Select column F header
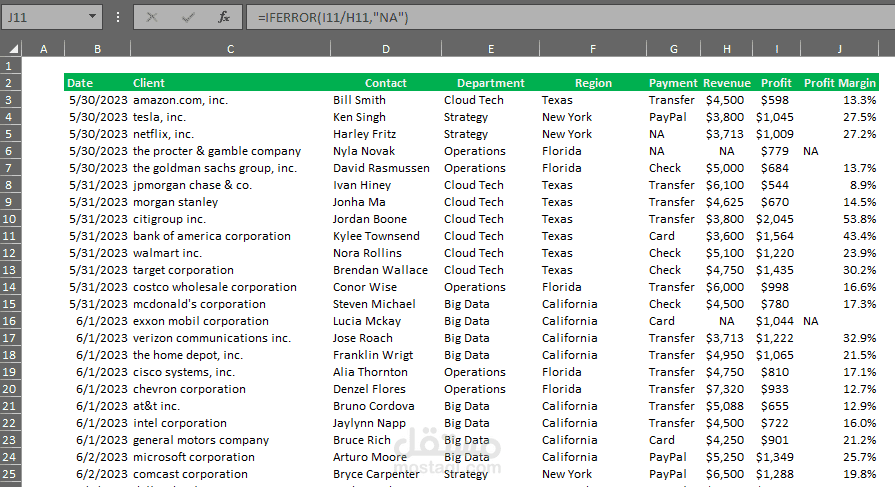895x487 pixels. [592, 49]
